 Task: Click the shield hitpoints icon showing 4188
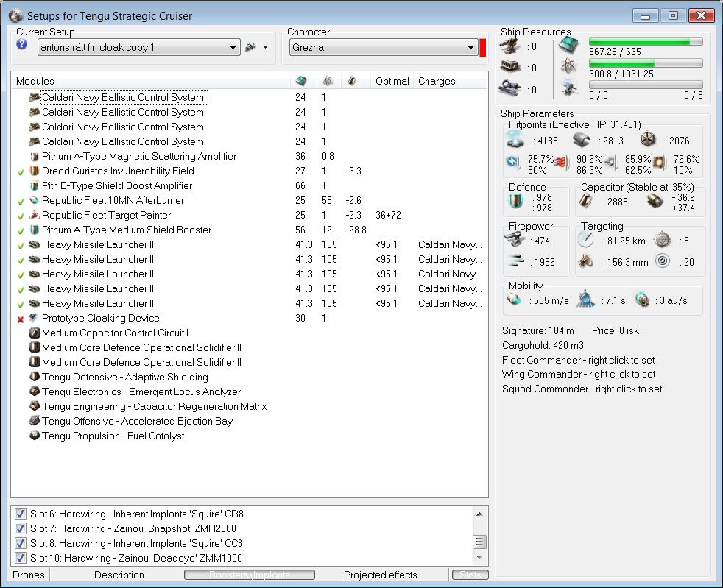(515, 140)
